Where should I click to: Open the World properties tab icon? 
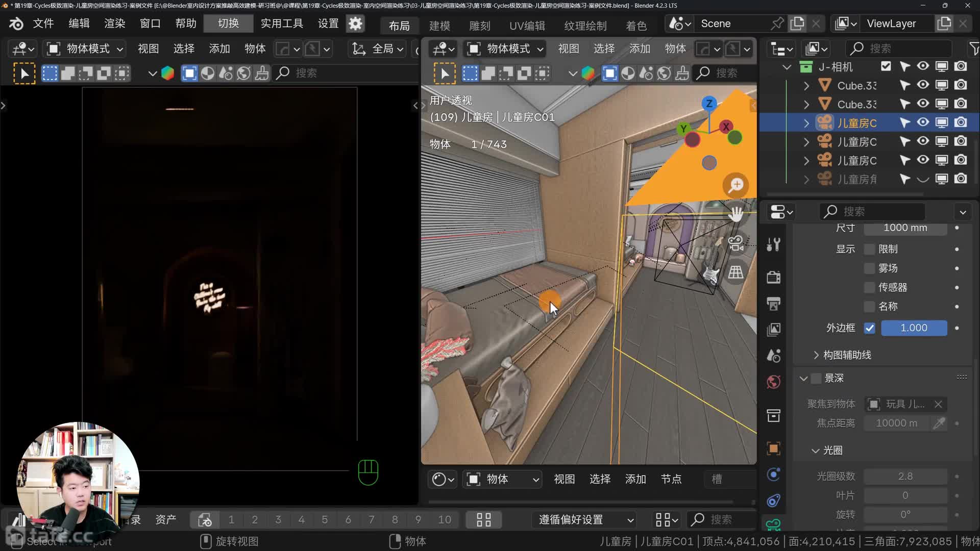point(773,382)
